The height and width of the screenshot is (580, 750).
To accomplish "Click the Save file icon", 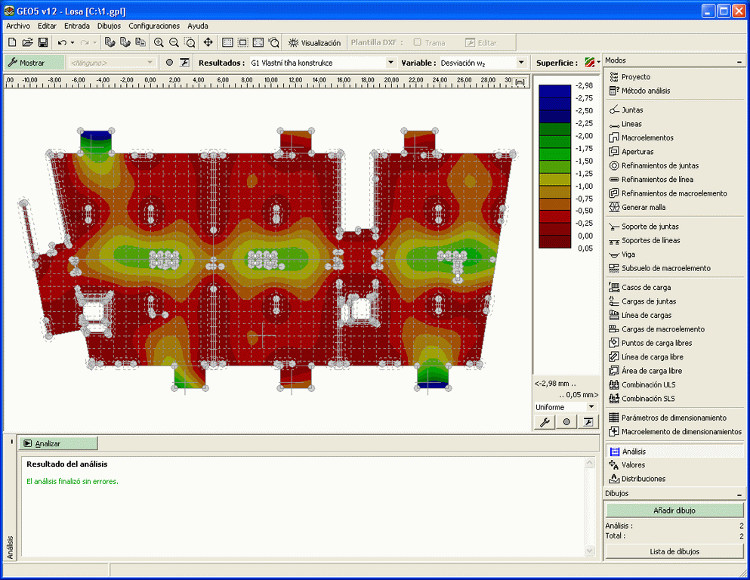I will tap(43, 43).
